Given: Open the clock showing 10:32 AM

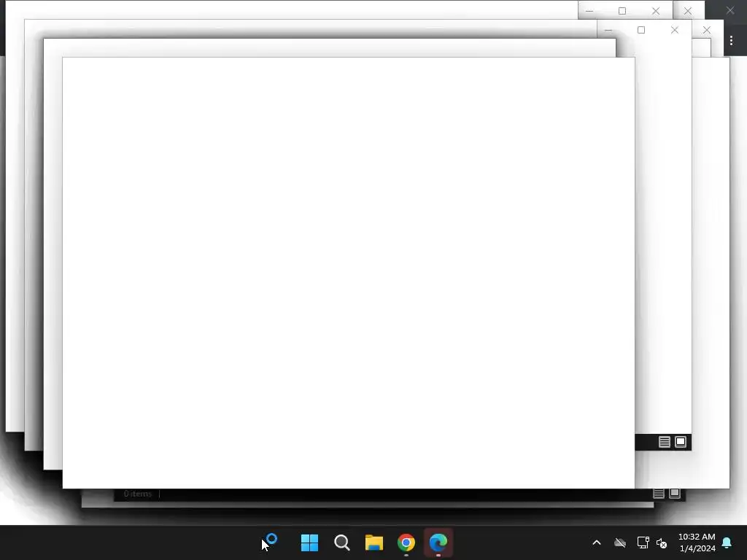Looking at the screenshot, I should pyautogui.click(x=697, y=542).
